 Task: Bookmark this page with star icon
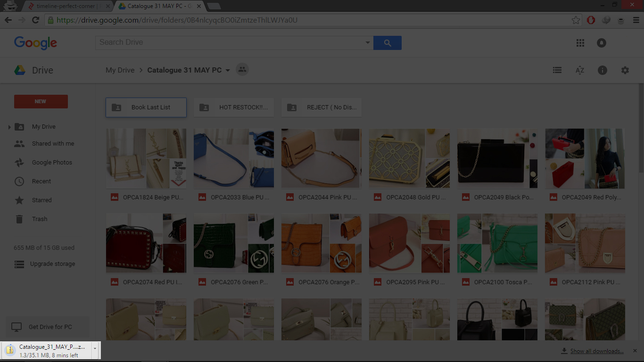pos(576,20)
